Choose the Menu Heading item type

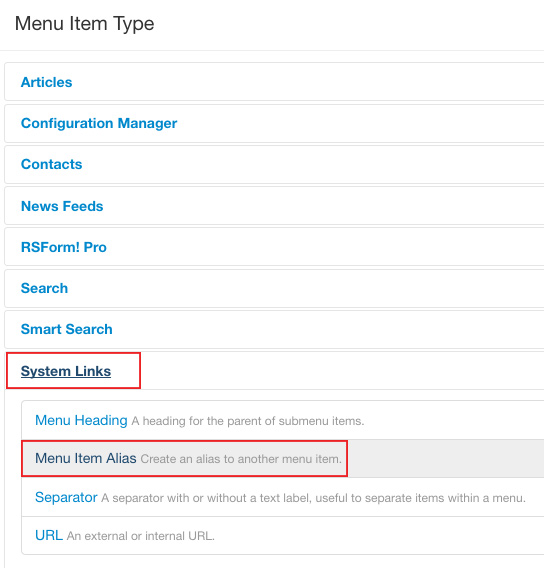[81, 420]
